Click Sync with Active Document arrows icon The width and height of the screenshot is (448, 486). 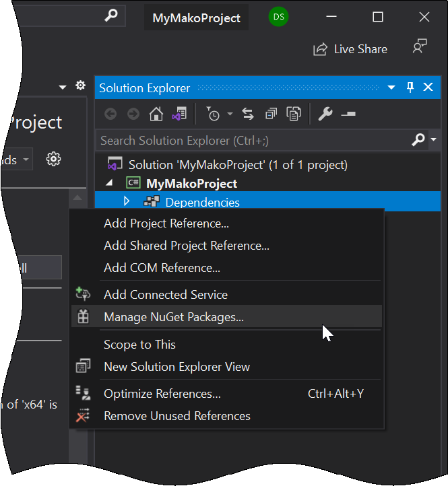[248, 114]
